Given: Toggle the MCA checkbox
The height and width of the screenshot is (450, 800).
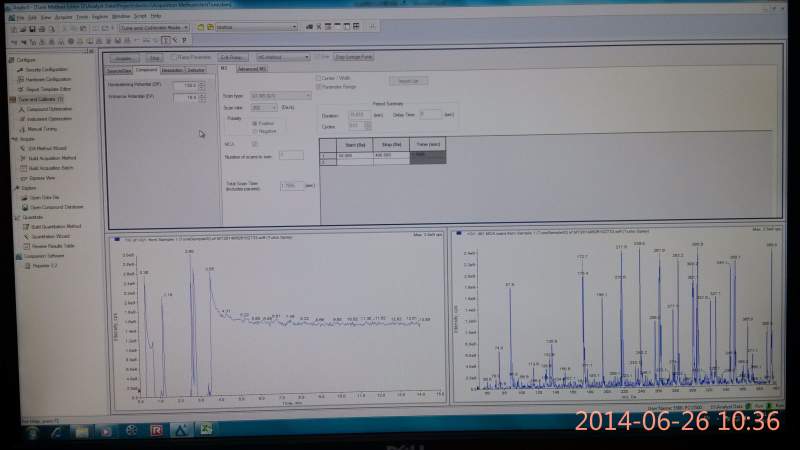Looking at the screenshot, I should coord(255,144).
